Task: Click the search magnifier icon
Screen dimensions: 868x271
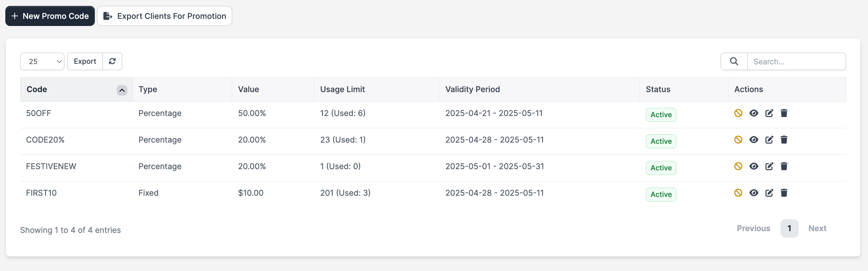Action: tap(734, 61)
